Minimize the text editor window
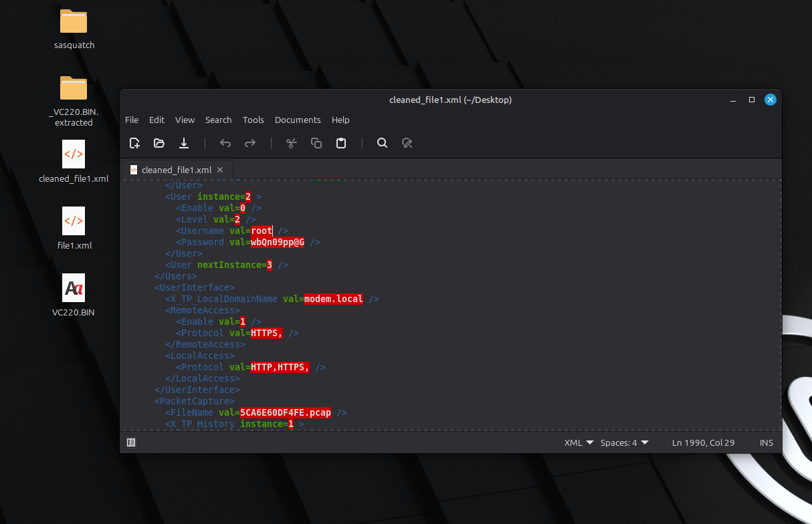Image resolution: width=812 pixels, height=524 pixels. (733, 100)
